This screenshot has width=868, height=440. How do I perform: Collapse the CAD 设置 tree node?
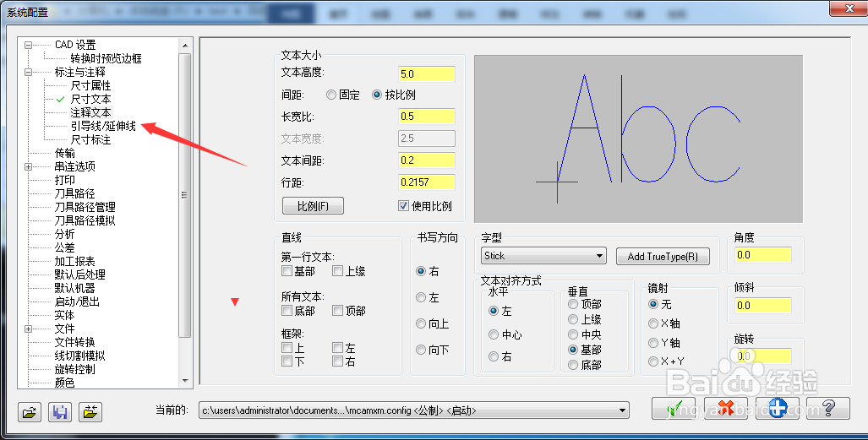28,45
